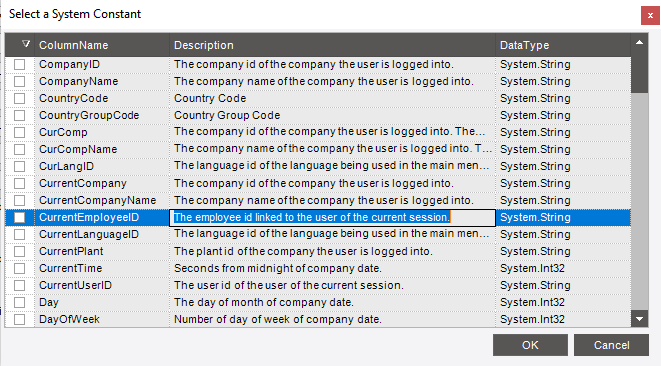
Task: Sort by the Description column header
Action: tap(332, 45)
